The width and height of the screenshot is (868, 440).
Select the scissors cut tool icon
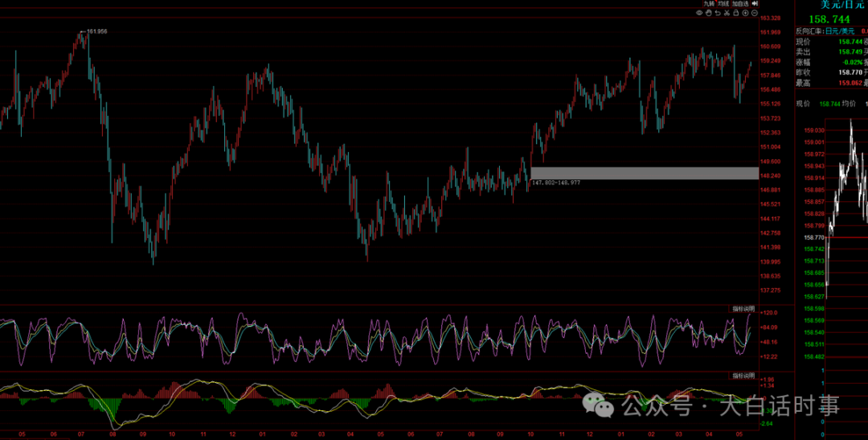tap(727, 13)
